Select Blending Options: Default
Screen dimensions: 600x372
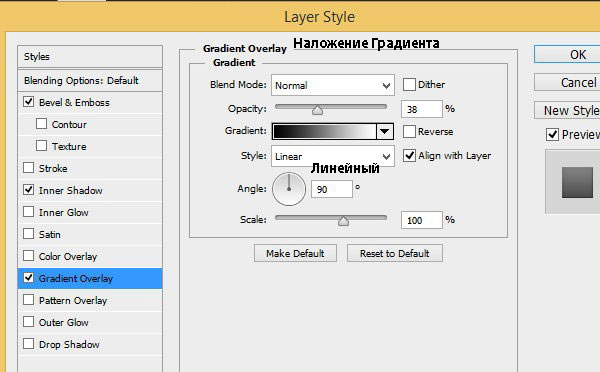[90, 80]
